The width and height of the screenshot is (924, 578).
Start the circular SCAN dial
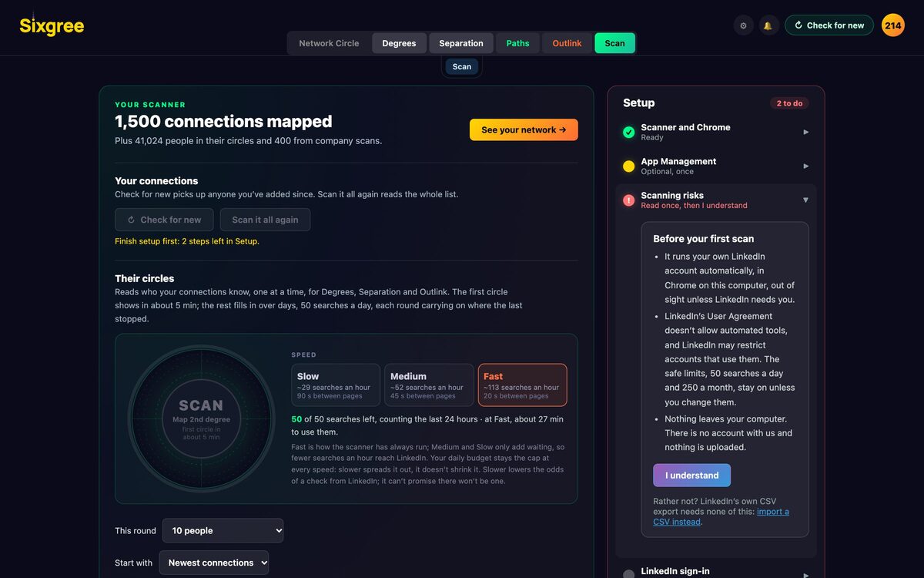click(x=201, y=418)
